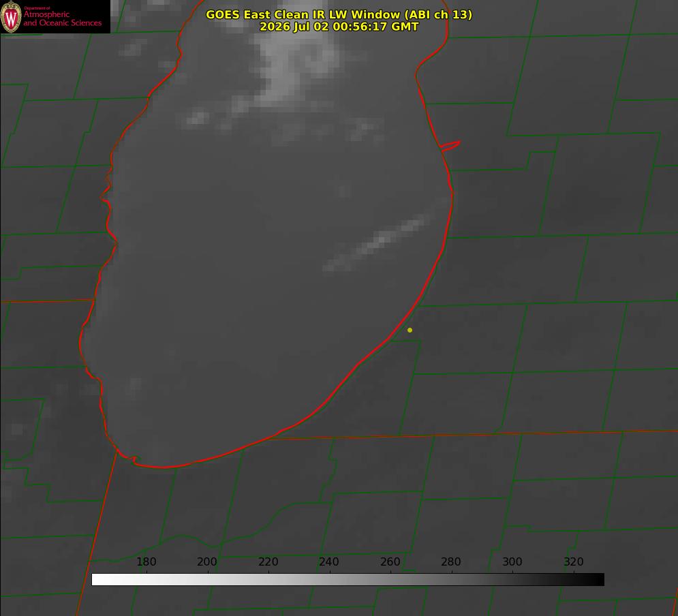The image size is (678, 616).
Task: Click the yellow dot marker near the lake shore
Action: 410,330
